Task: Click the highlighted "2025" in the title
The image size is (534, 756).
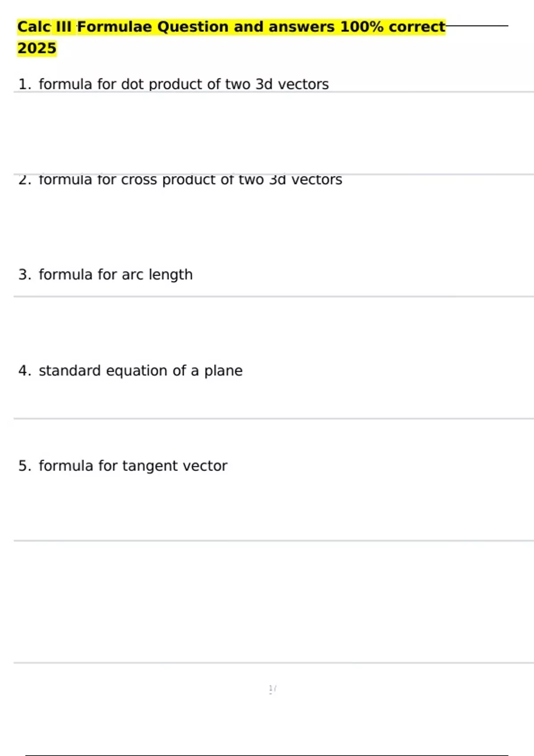Action: (37, 48)
